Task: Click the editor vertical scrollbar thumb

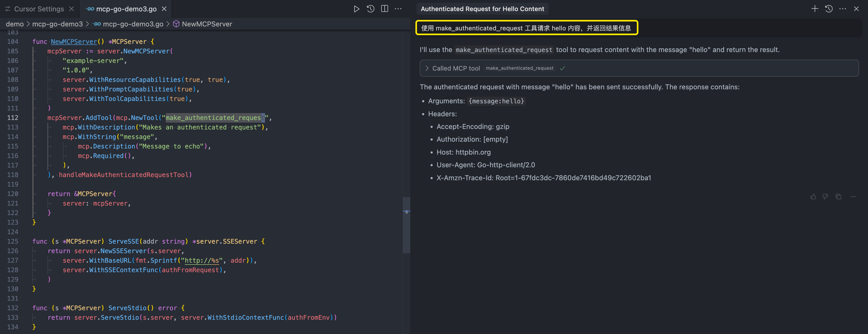Action: click(407, 225)
